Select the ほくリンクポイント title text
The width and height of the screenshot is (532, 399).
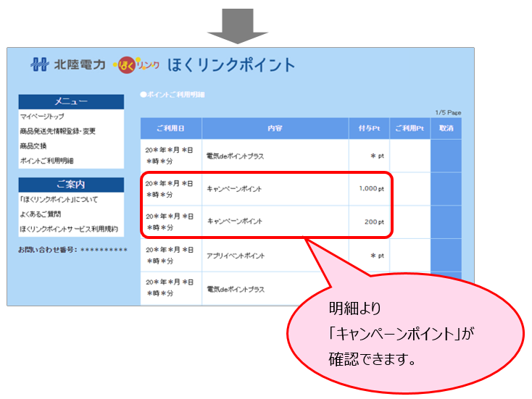(231, 65)
